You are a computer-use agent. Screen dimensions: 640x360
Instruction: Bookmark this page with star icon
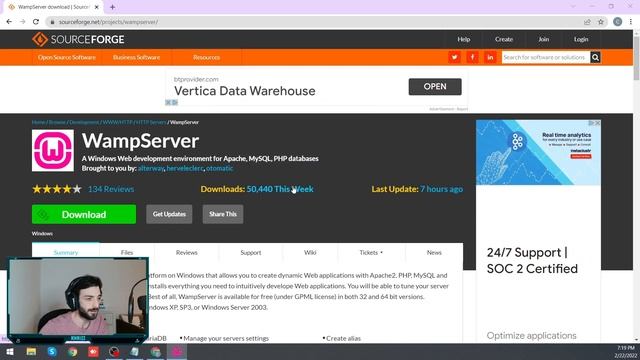point(601,22)
